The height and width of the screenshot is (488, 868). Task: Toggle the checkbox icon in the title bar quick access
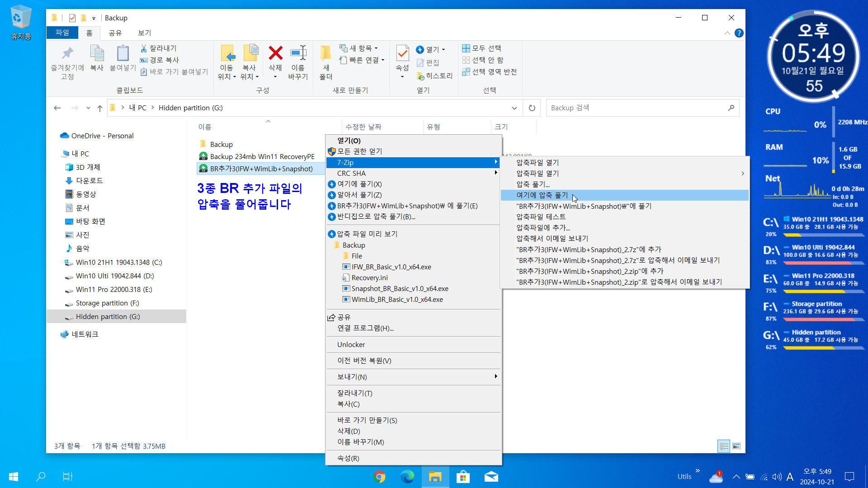tap(72, 18)
